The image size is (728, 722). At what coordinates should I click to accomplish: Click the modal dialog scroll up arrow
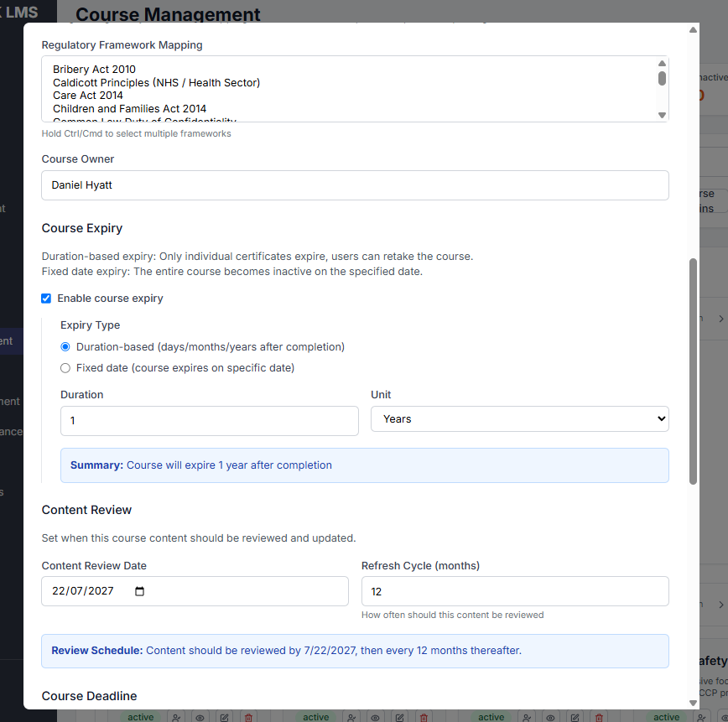coord(693,30)
